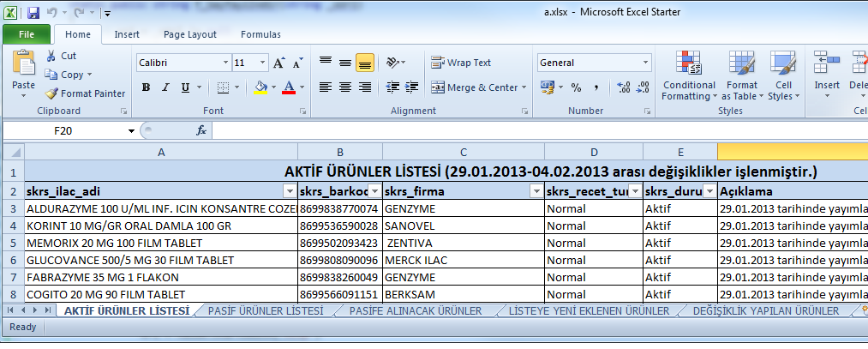Select the highlighted Bottom Align icon
Viewport: 868px width, 349px height.
click(x=365, y=63)
